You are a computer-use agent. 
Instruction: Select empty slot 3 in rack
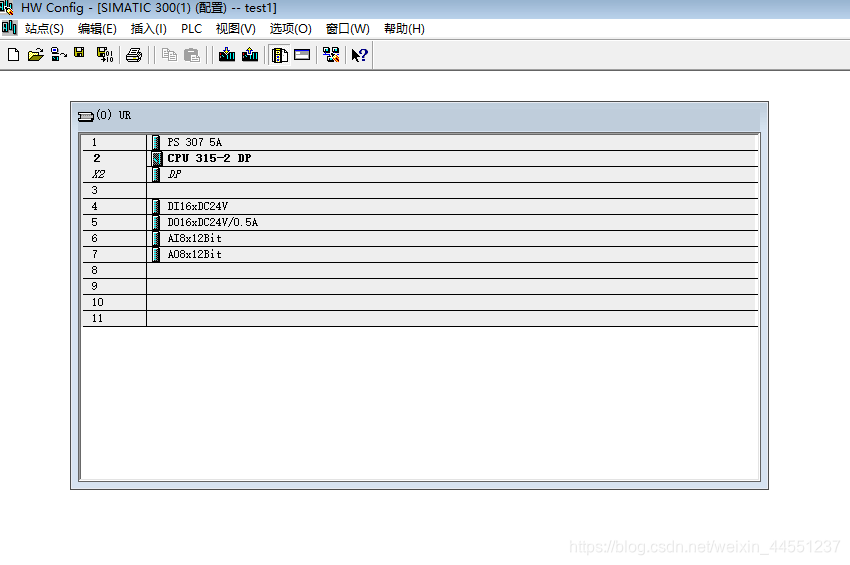click(x=420, y=190)
